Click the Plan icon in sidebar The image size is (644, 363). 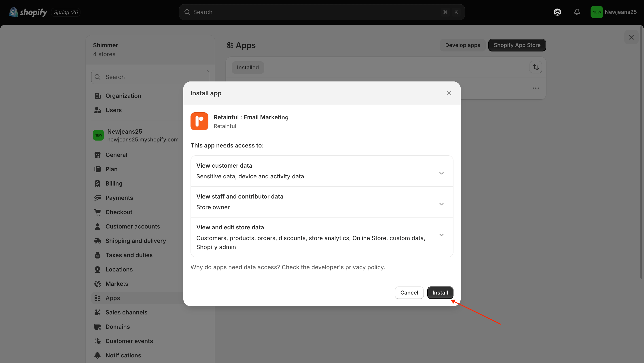pos(97,169)
